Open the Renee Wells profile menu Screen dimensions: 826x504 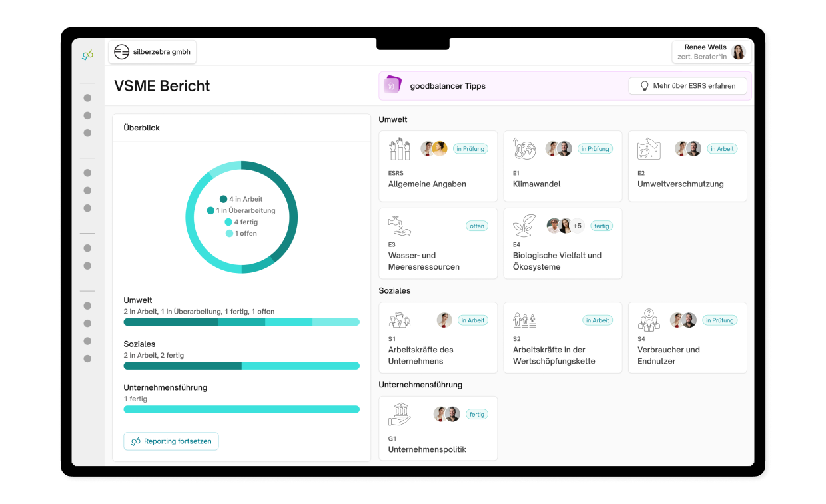point(711,51)
